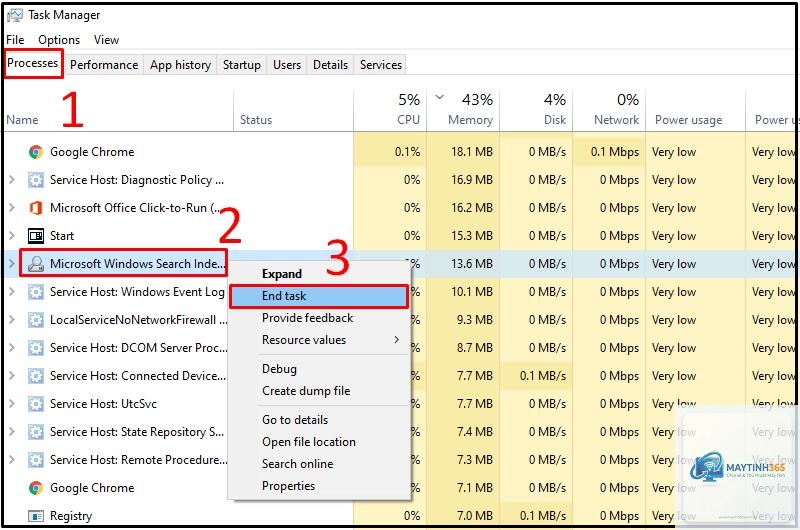Switch to the Startup tab

coord(242,65)
